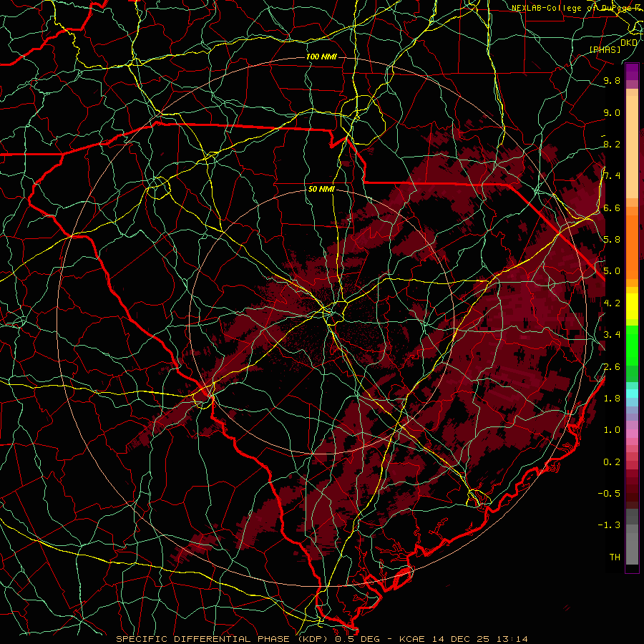The height and width of the screenshot is (644, 644).
Task: Click the -0.5 value on the scale
Action: click(609, 494)
